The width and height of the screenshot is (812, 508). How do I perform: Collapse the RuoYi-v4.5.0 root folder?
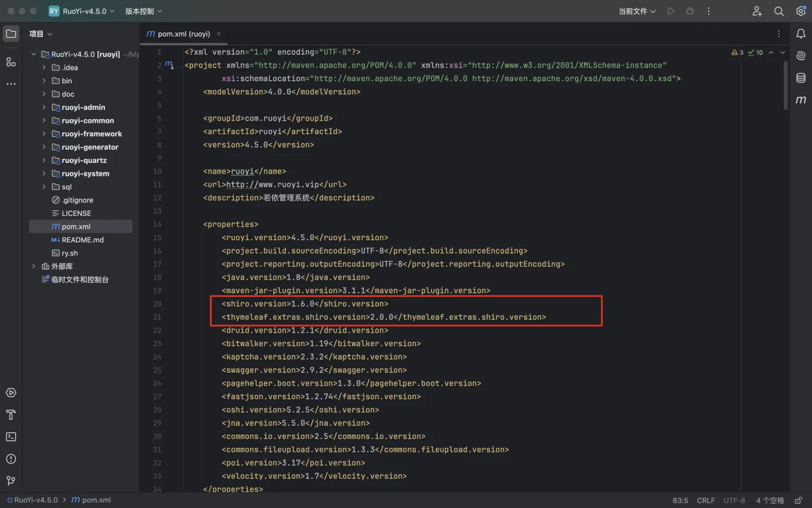coord(34,54)
